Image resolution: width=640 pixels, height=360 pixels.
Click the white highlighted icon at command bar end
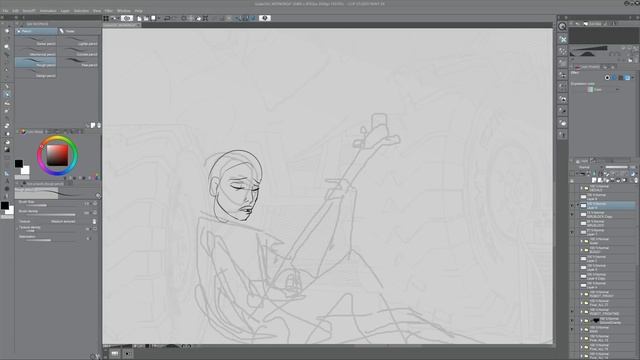pyautogui.click(x=264, y=18)
